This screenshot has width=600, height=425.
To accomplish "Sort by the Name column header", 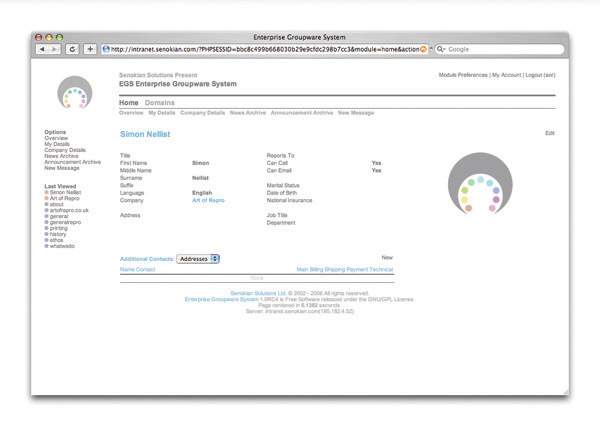I will pyautogui.click(x=127, y=269).
